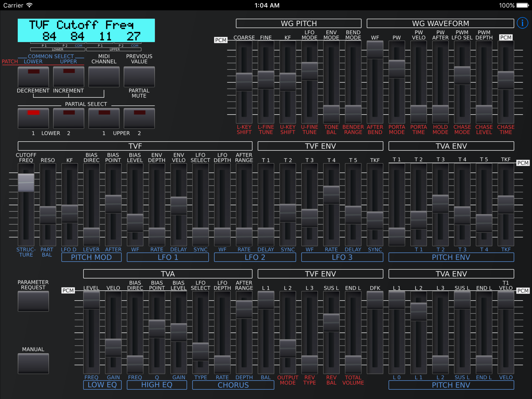Click the PWM LFO SEL slider handle
The width and height of the screenshot is (532, 399).
[462, 75]
